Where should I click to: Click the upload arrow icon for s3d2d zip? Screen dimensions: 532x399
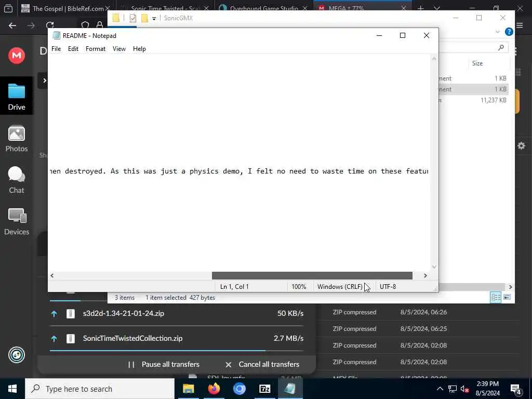pos(54,313)
